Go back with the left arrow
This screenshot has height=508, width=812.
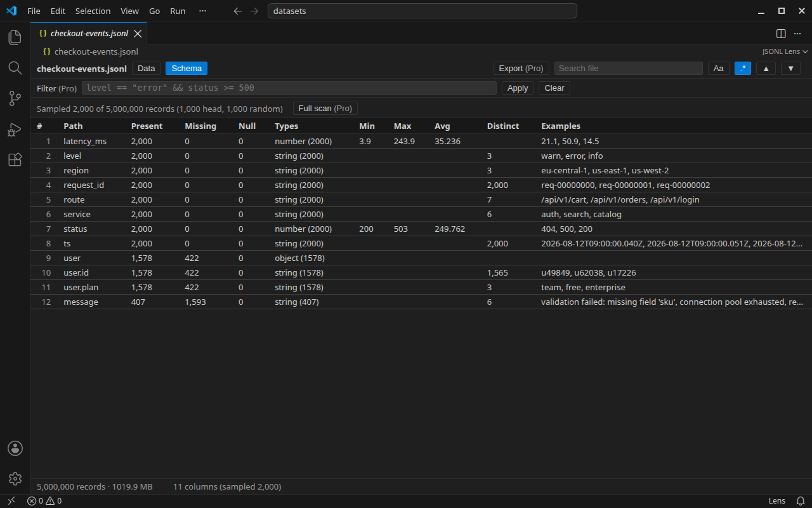pyautogui.click(x=238, y=11)
